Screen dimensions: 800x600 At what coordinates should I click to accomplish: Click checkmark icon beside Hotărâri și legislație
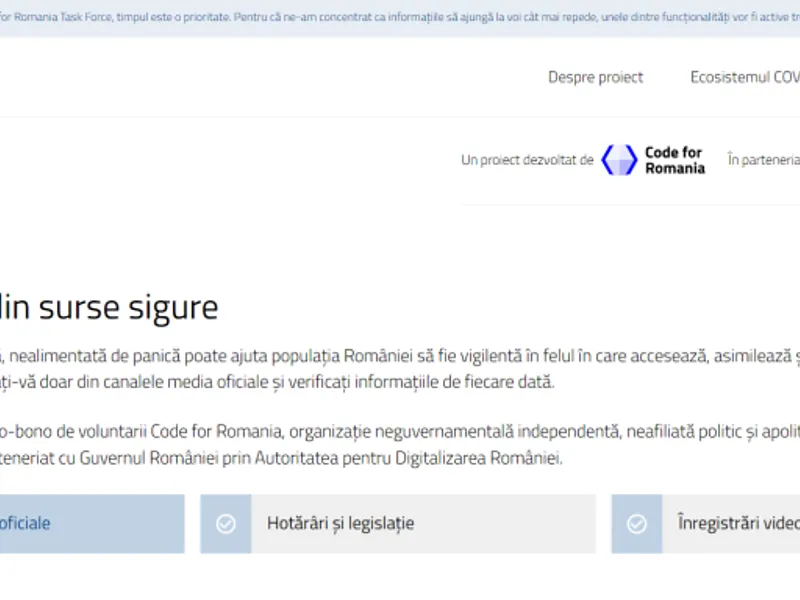click(226, 524)
